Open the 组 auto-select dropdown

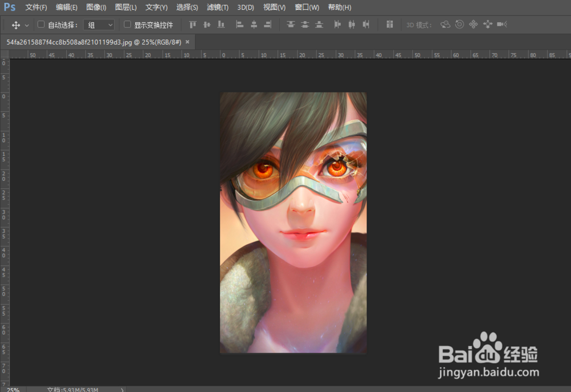pos(99,25)
